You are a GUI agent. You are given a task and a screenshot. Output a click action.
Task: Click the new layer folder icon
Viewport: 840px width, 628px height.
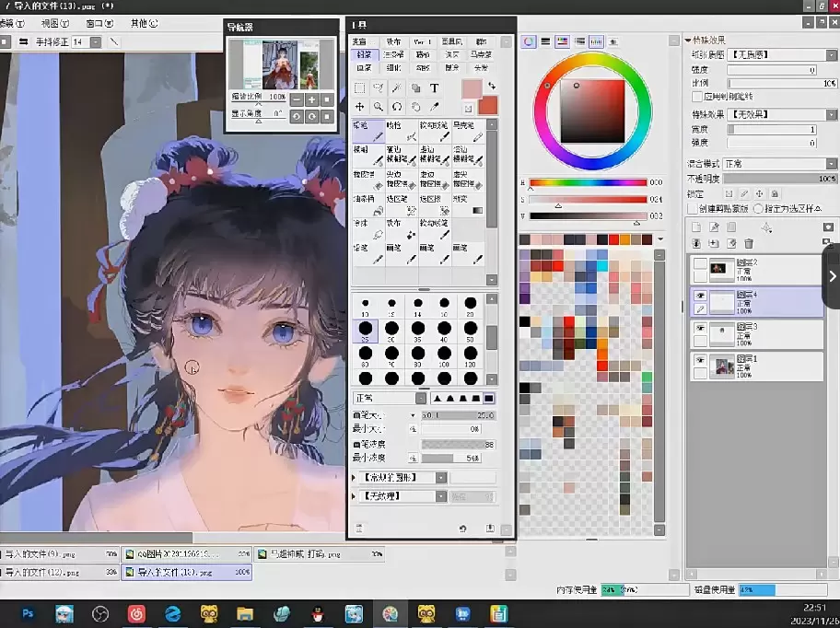[731, 227]
